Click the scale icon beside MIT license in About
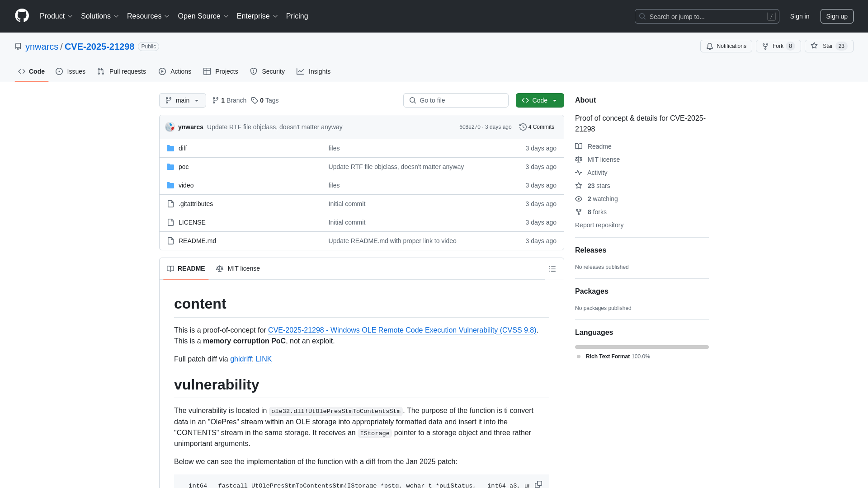 pyautogui.click(x=579, y=160)
